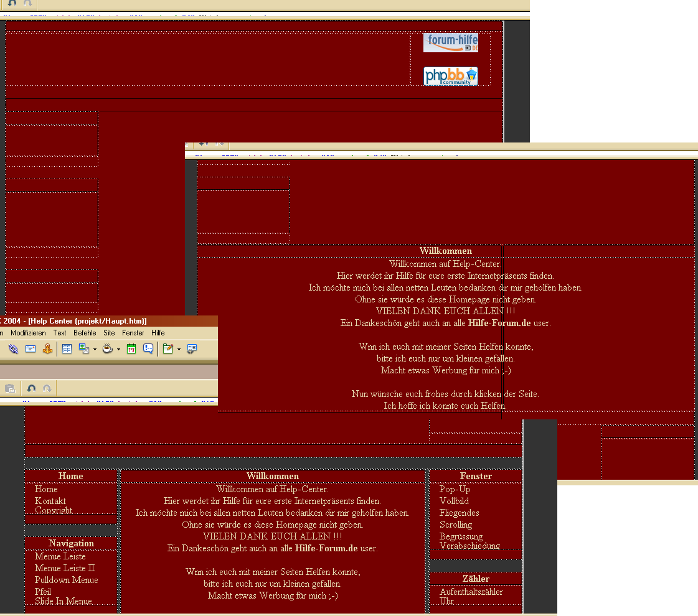The height and width of the screenshot is (616, 698).
Task: Insert an email link via envelope icon
Action: [30, 349]
